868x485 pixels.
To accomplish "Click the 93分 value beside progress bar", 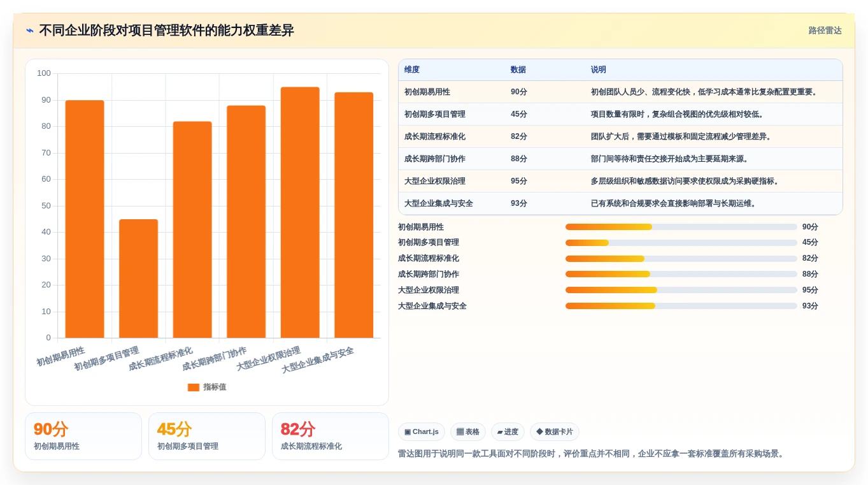I will coord(810,306).
